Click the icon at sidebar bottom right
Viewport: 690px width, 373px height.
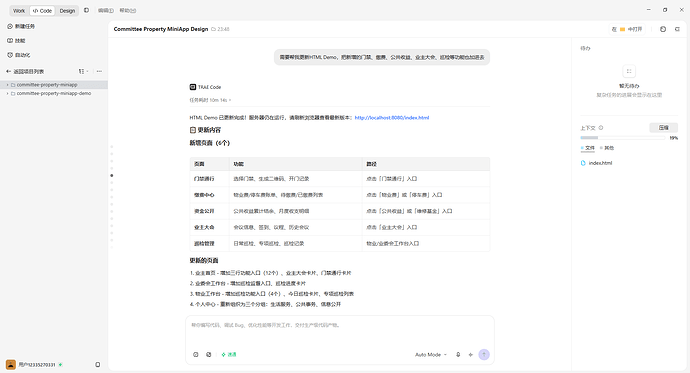pyautogui.click(x=98, y=365)
